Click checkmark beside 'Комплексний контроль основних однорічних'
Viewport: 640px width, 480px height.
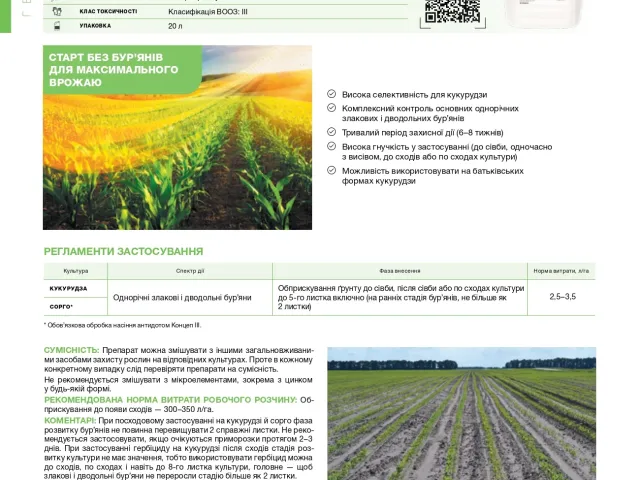[x=331, y=108]
